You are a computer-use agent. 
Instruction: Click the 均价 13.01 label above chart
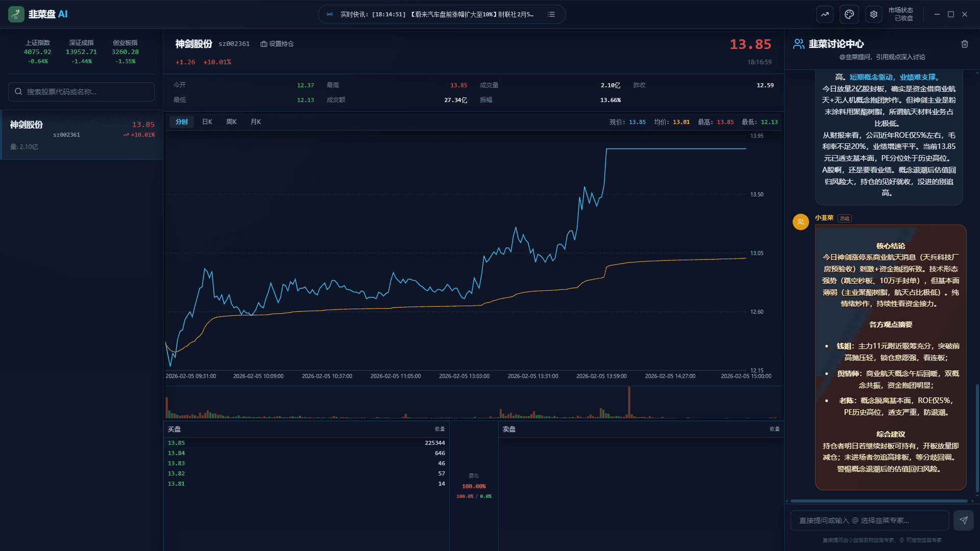tap(672, 122)
